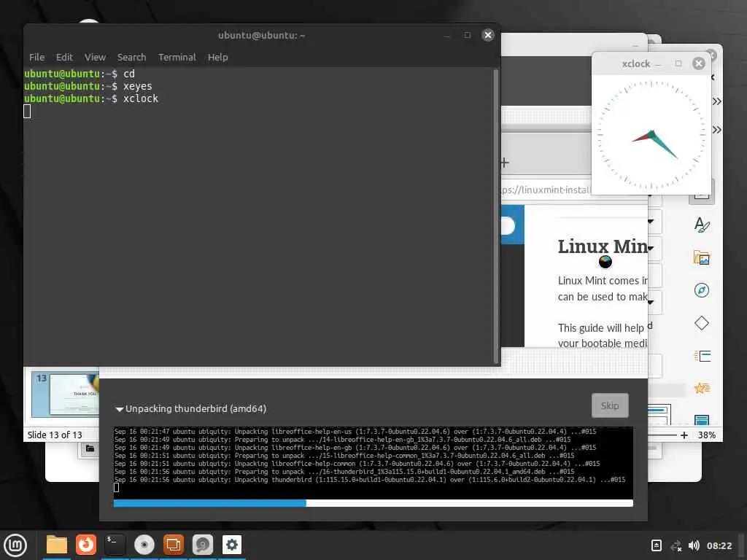The width and height of the screenshot is (747, 560).
Task: Open Impress sidebar Animation star icon
Action: (x=703, y=388)
